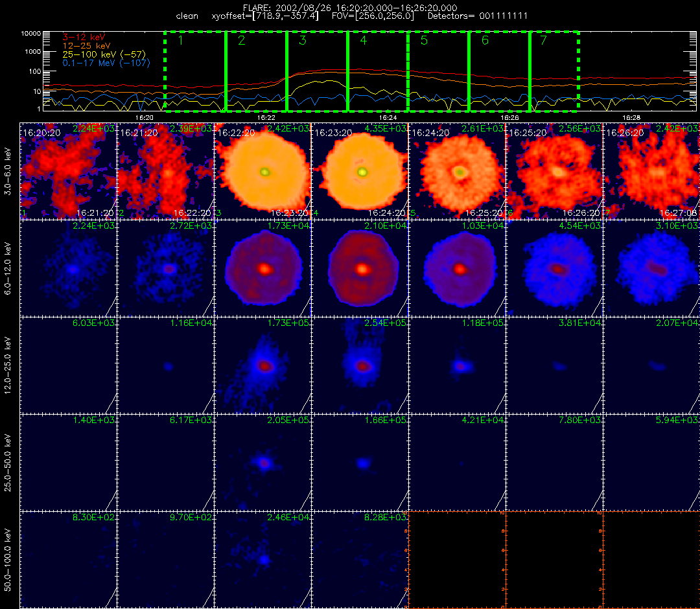This screenshot has height=609, width=700.
Task: Click the FLARE 2002/08/26 title text
Action: pyautogui.click(x=350, y=8)
